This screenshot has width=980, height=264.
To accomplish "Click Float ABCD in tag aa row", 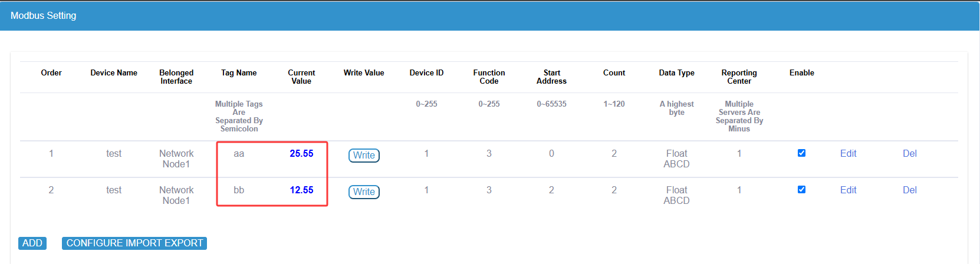I will coord(676,159).
